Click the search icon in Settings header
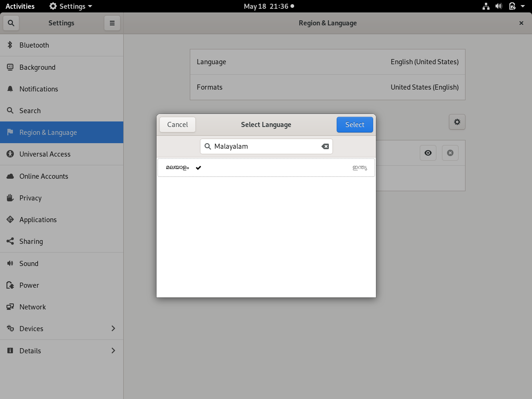The height and width of the screenshot is (399, 532). [11, 23]
